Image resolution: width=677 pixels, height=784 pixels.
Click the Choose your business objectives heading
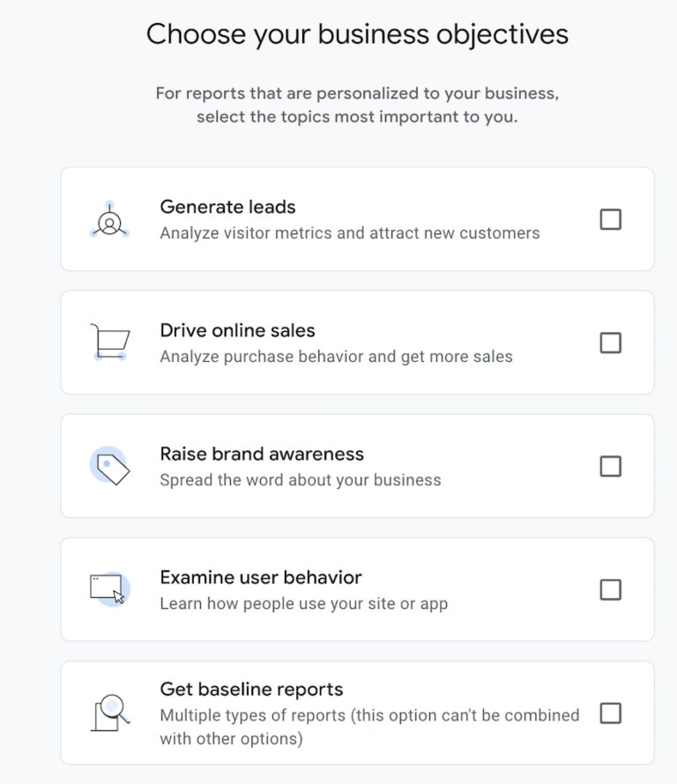(357, 33)
